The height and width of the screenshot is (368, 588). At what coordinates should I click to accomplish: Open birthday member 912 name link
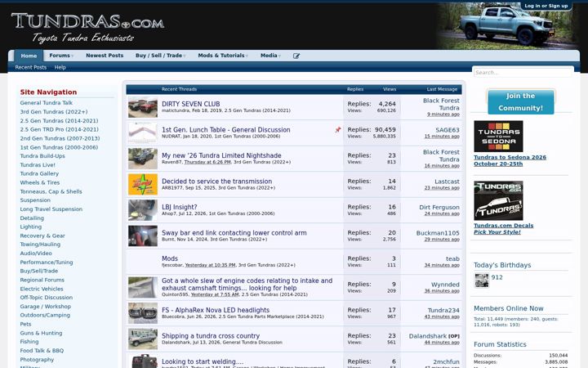pos(497,277)
